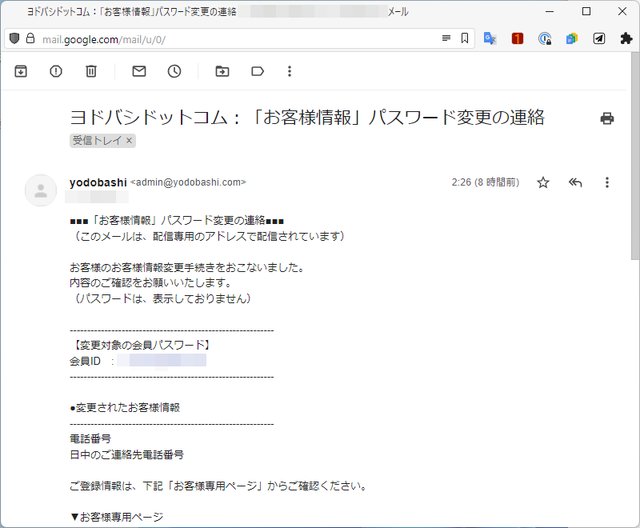This screenshot has height=528, width=640.
Task: Open the Labels icon in toolbar
Action: pos(257,71)
